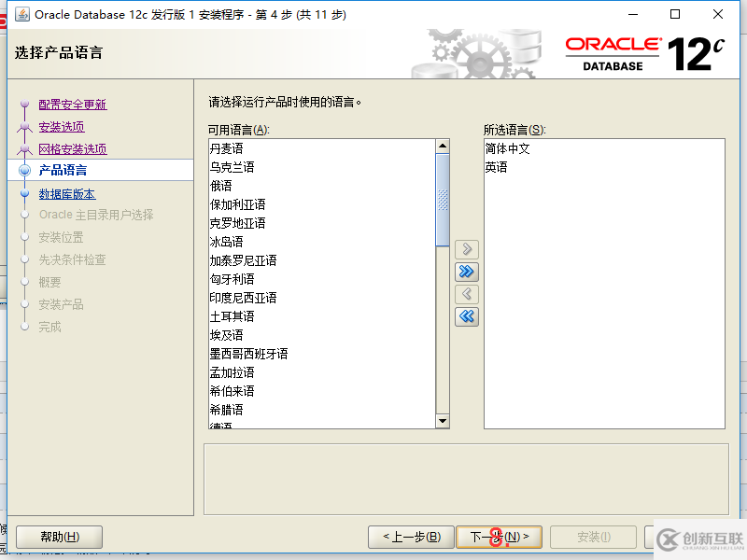Open the 网格安装选项 step link
Screen dimensions: 747x560
(x=73, y=149)
